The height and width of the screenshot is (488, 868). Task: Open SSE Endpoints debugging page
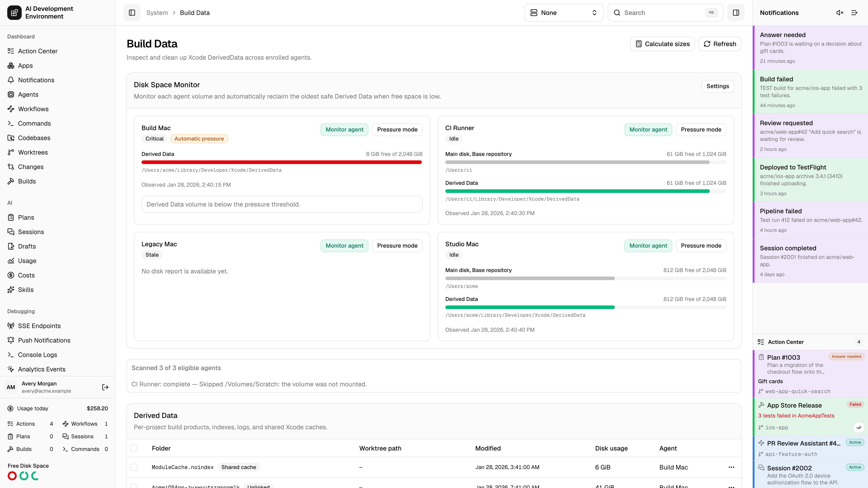coord(58,326)
